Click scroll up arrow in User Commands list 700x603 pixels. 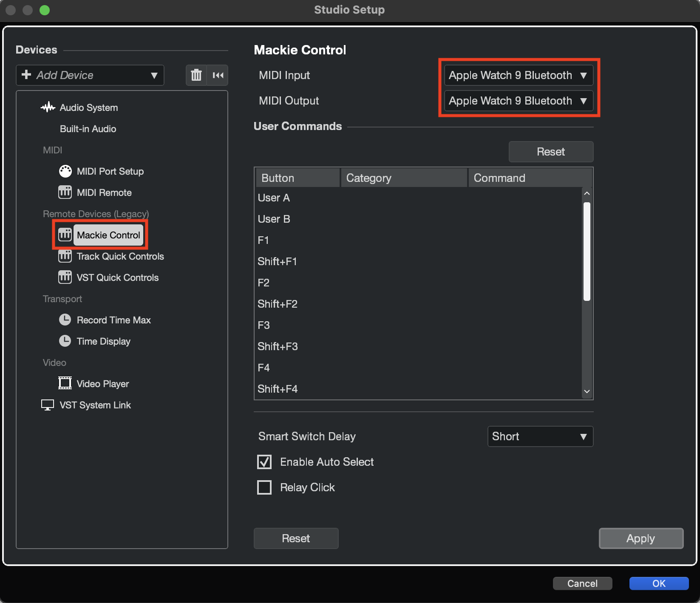(x=587, y=193)
